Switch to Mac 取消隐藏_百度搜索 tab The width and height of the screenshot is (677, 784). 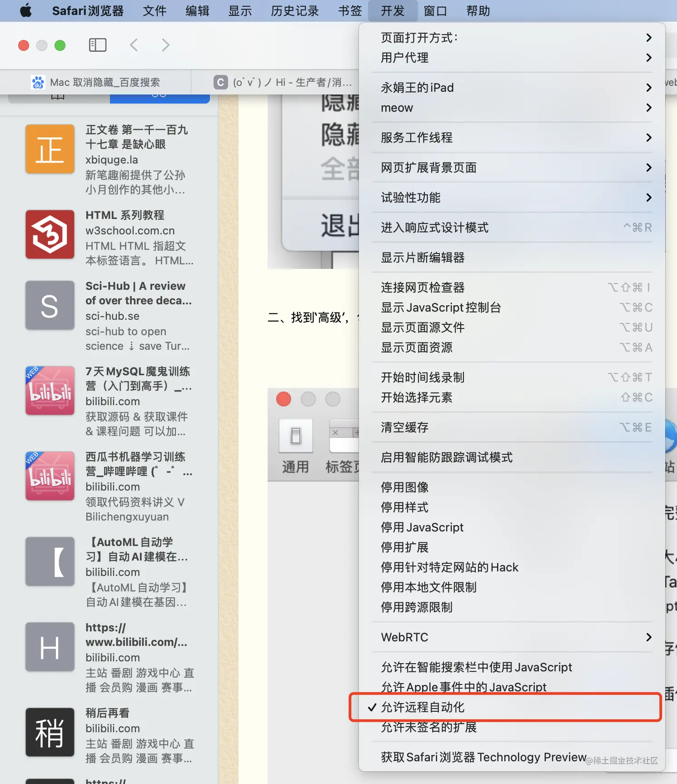click(x=95, y=82)
